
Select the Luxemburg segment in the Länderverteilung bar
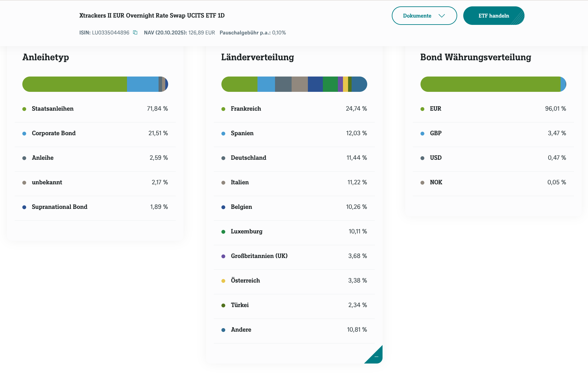tap(330, 84)
